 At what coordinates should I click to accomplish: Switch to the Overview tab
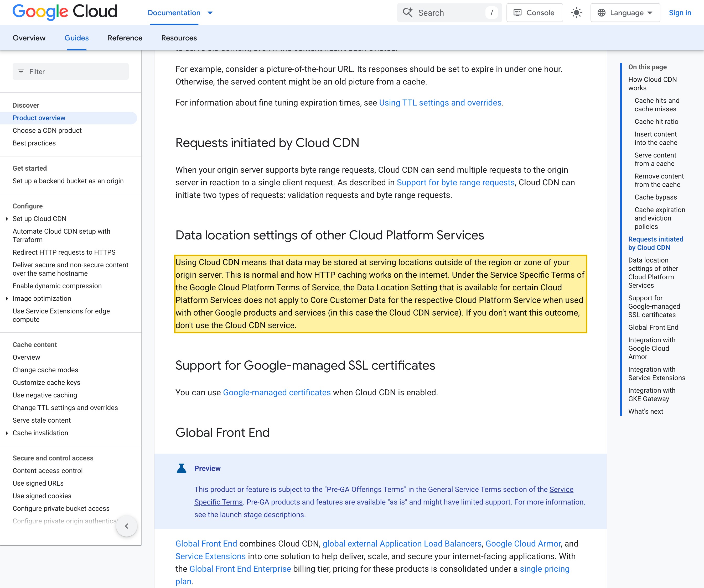pos(29,38)
